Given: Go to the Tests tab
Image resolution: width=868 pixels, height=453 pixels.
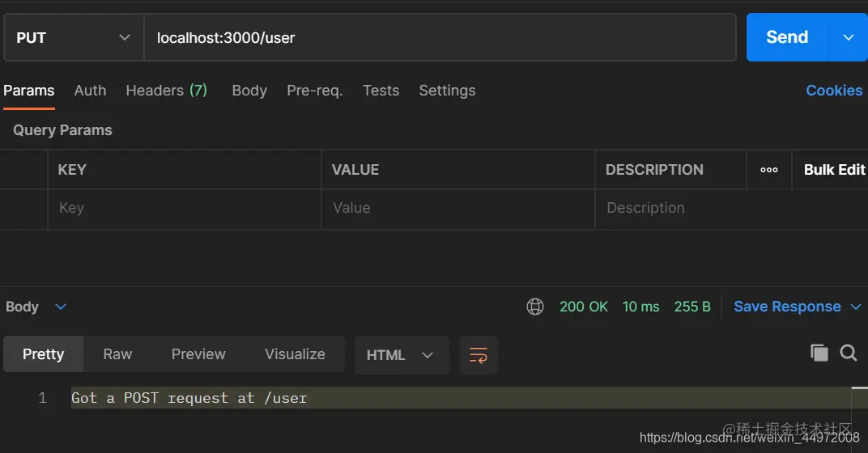Looking at the screenshot, I should [x=381, y=90].
